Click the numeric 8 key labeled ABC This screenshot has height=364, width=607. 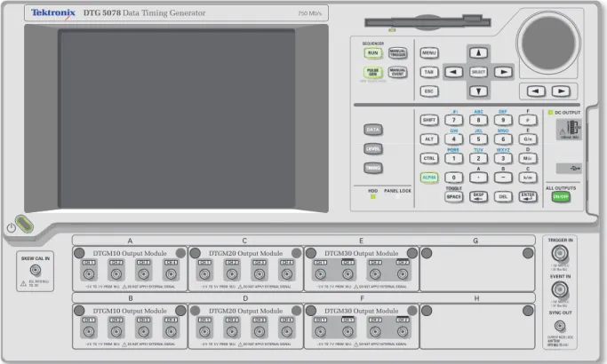pyautogui.click(x=478, y=120)
